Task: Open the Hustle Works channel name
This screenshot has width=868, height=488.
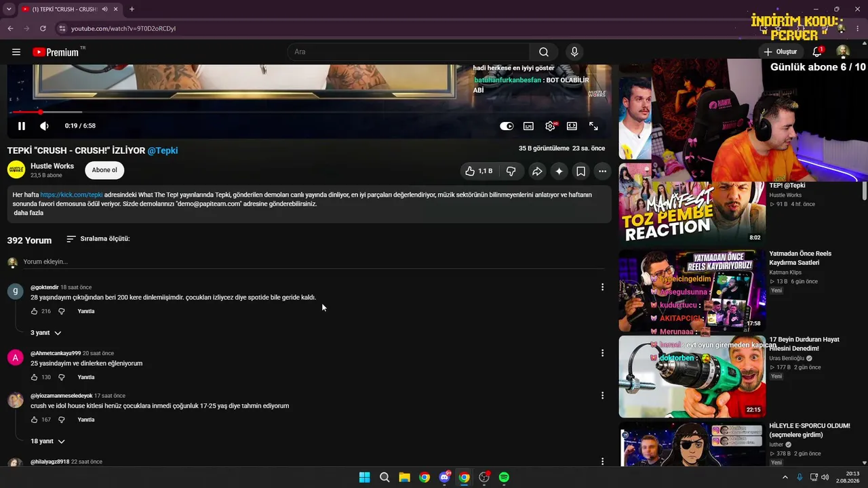Action: tap(52, 166)
